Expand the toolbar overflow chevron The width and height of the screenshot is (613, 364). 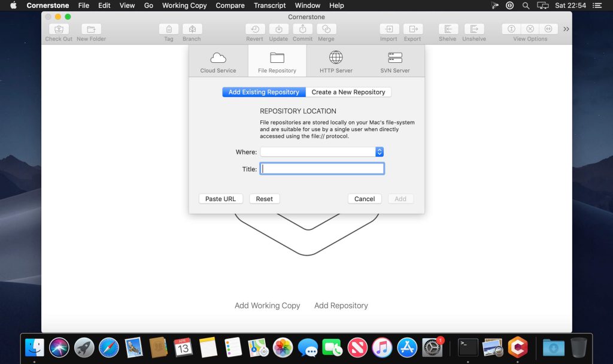[x=566, y=29]
